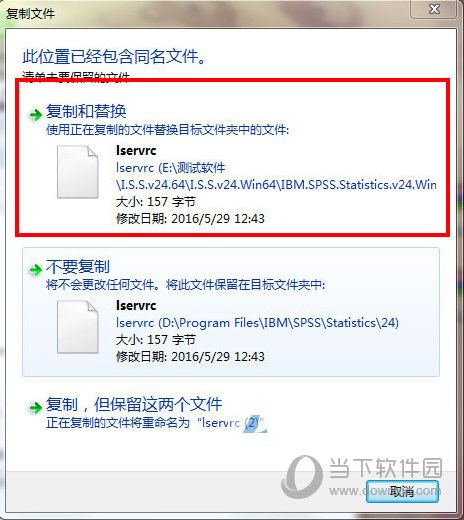The width and height of the screenshot is (464, 520).
Task: Click the 修改日期 line under 复制和替换
Action: coord(190,219)
